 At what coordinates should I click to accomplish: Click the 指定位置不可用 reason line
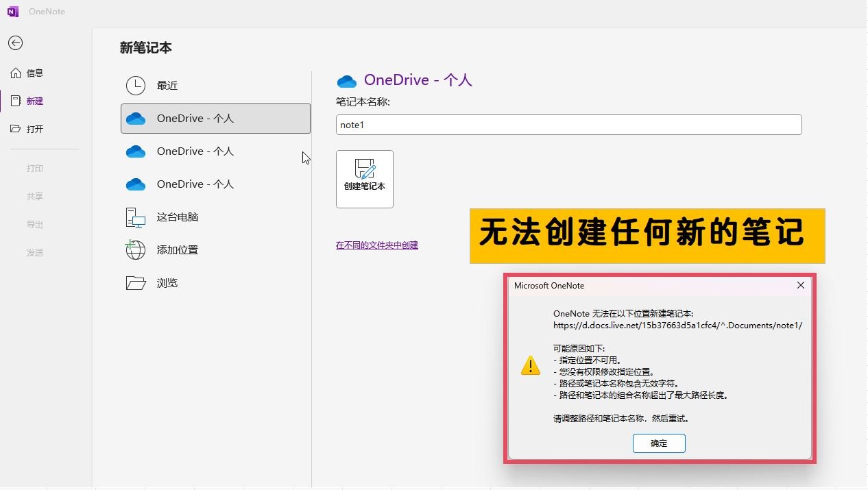pyautogui.click(x=587, y=360)
